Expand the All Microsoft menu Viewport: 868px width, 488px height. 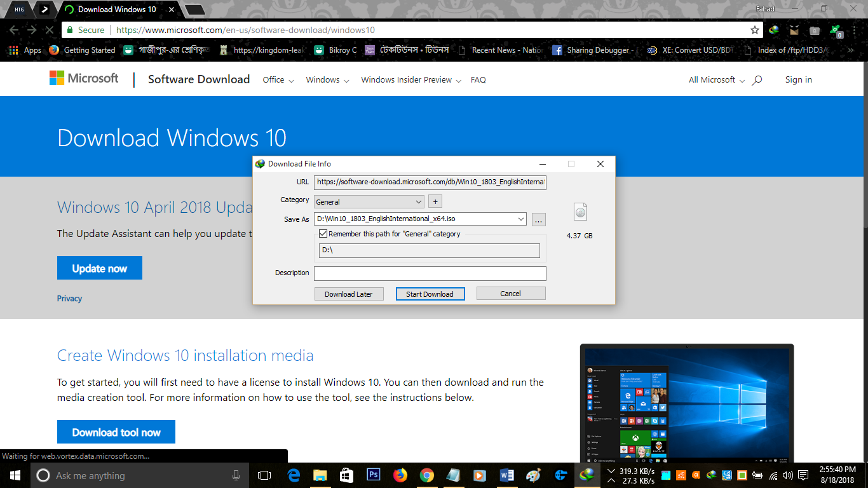coord(712,80)
